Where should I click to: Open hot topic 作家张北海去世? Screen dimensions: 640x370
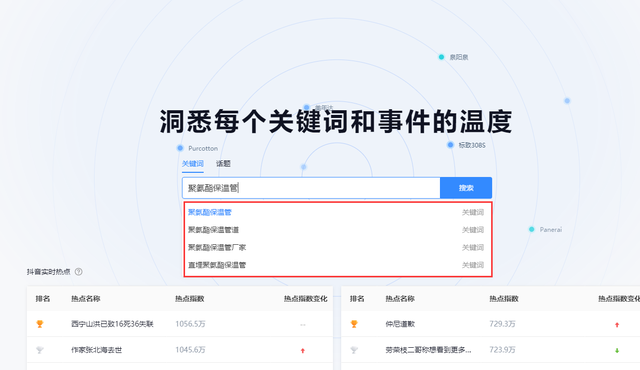coord(96,350)
